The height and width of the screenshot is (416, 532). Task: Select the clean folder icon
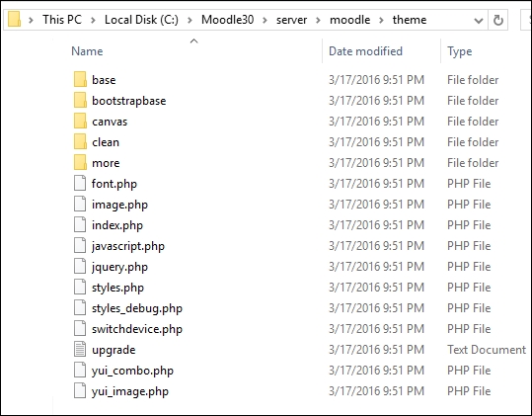80,141
